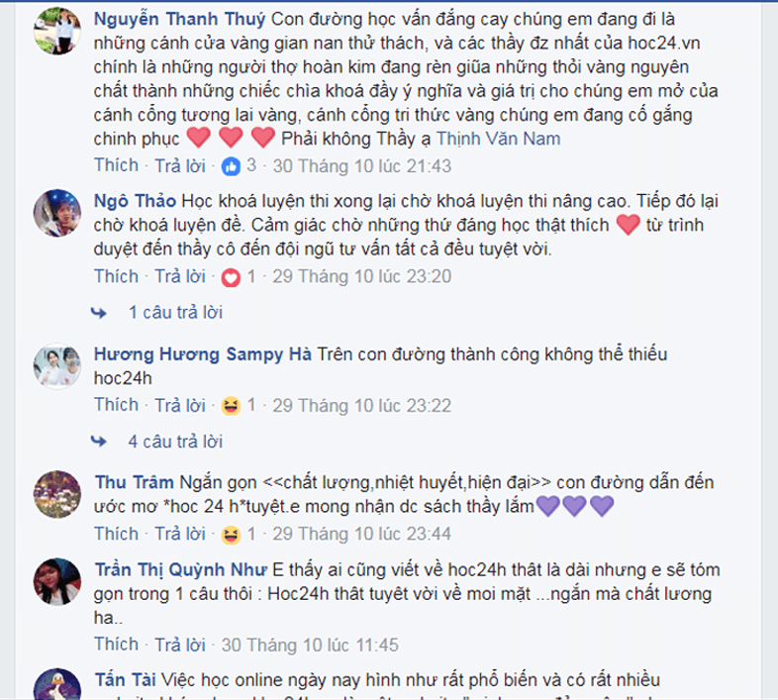
Task: Click Thích under Trần Thị Quỳnh Như's comment
Action: click(117, 644)
